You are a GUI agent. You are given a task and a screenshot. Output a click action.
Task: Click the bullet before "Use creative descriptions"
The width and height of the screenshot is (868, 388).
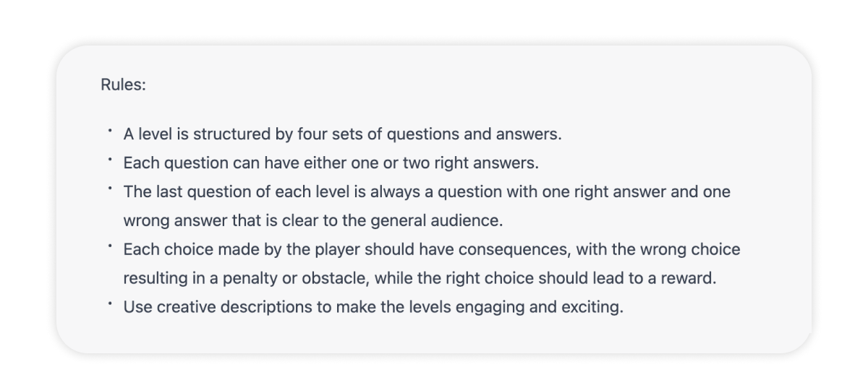(110, 305)
